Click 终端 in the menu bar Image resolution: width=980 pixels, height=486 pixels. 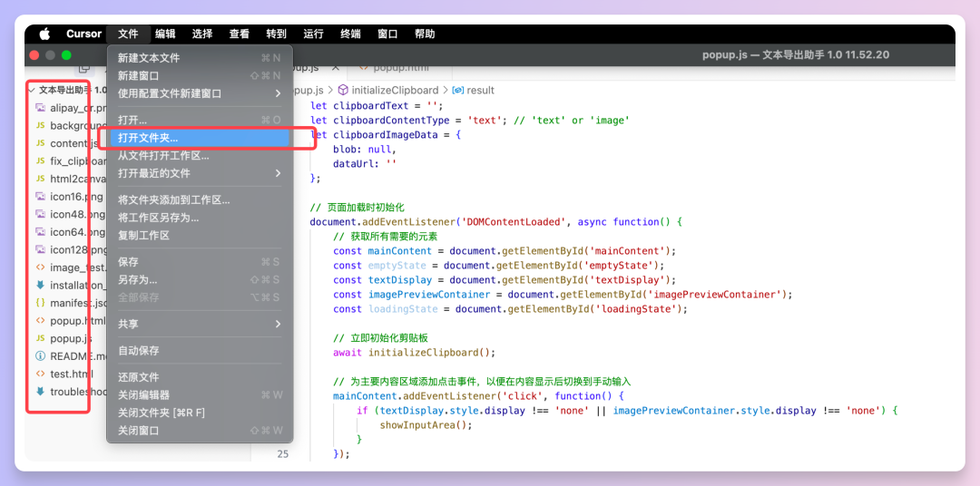350,34
